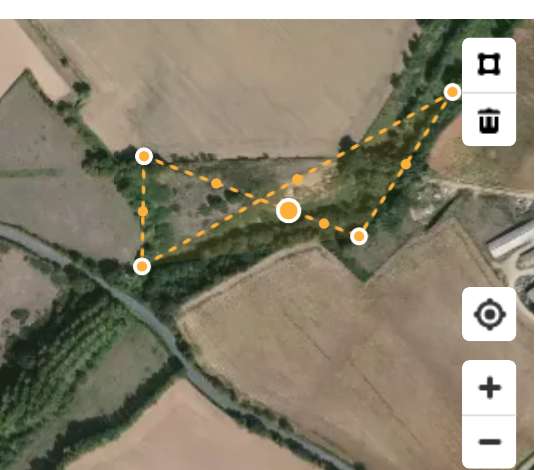The image size is (536, 470).
Task: Select the large highlighted orange vertex
Action: (289, 210)
